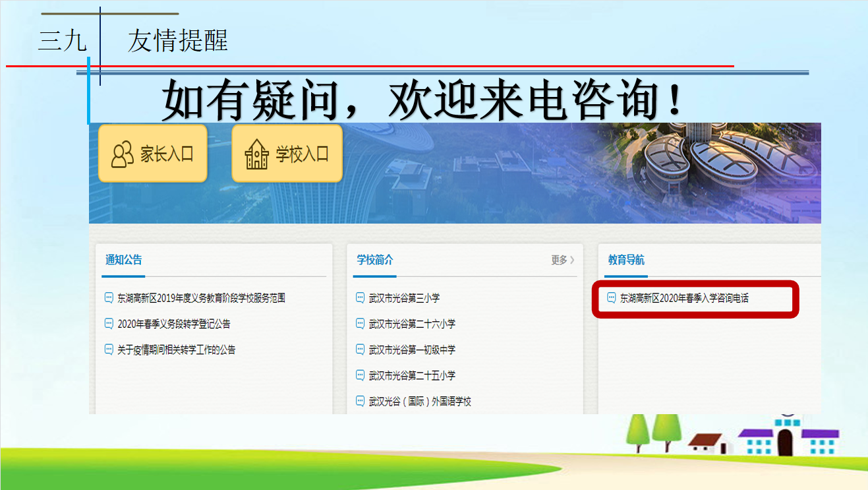
Task: Select the 学校简介 tab header
Action: tap(375, 260)
